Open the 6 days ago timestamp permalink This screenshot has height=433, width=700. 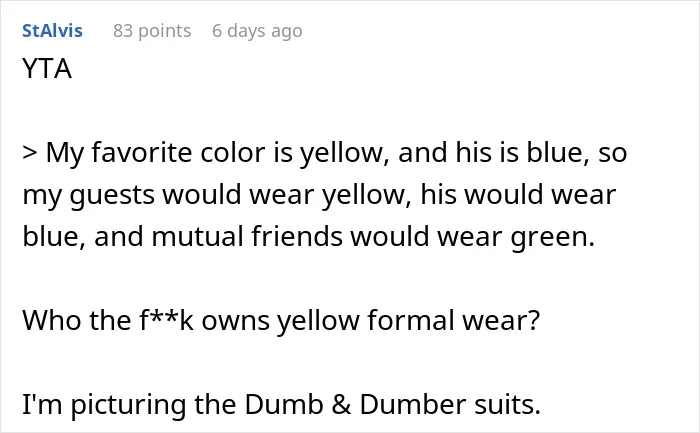click(257, 31)
